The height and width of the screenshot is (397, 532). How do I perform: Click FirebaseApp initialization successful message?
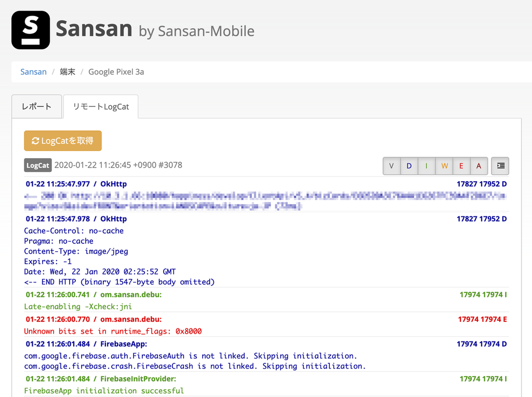(x=104, y=391)
